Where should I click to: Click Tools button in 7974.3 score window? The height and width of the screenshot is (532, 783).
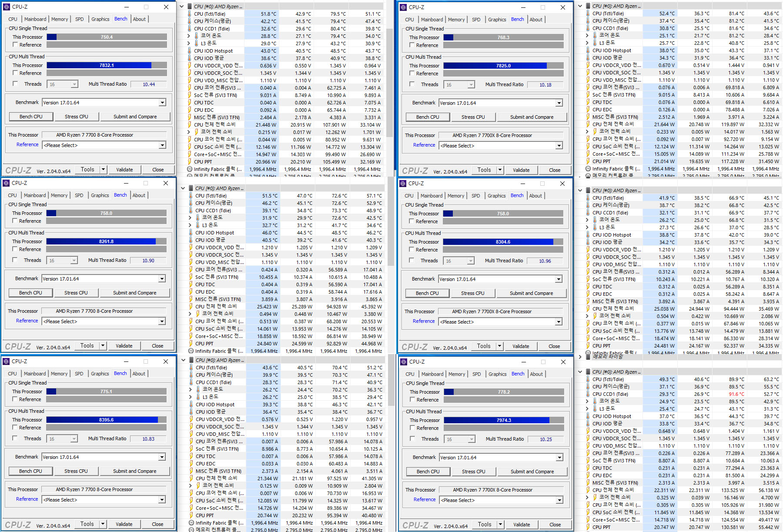tap(485, 525)
